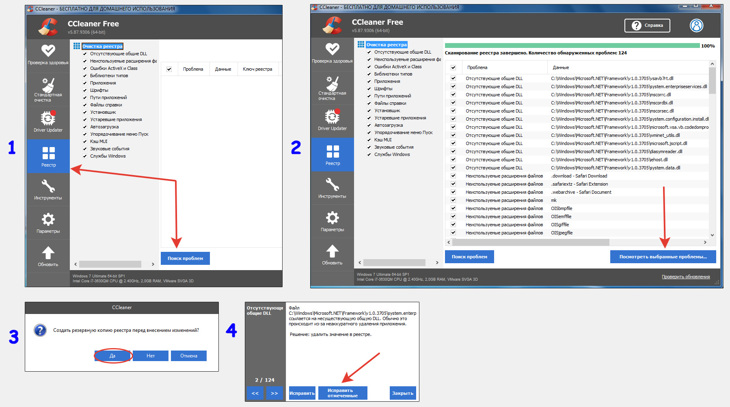Uncheck Звуковые события in window 1 list
Viewport: 730px width, 407px height.
click(x=85, y=149)
